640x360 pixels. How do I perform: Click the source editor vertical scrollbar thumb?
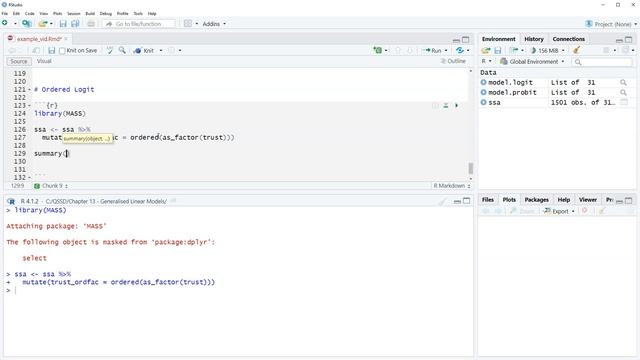pyautogui.click(x=471, y=168)
